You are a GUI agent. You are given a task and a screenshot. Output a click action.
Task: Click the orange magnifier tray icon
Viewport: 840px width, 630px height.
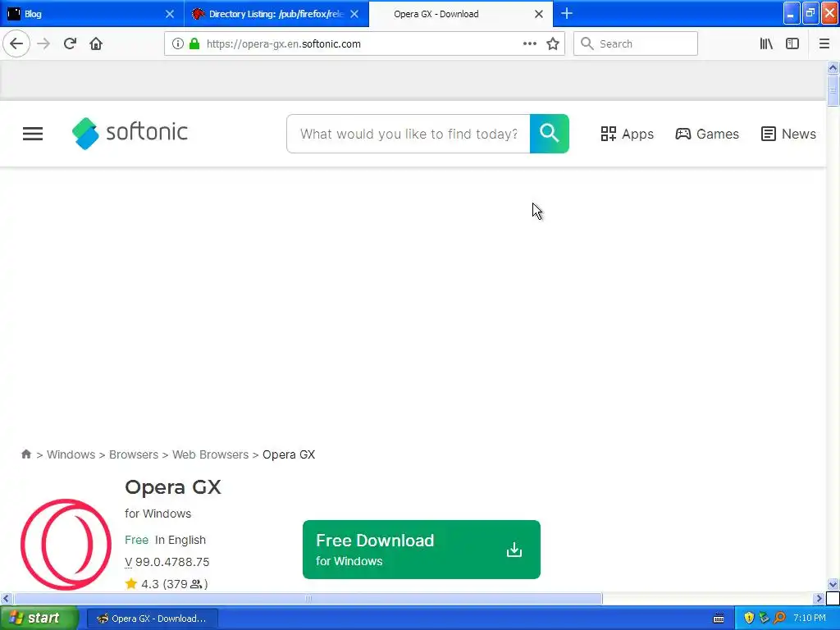pyautogui.click(x=779, y=618)
